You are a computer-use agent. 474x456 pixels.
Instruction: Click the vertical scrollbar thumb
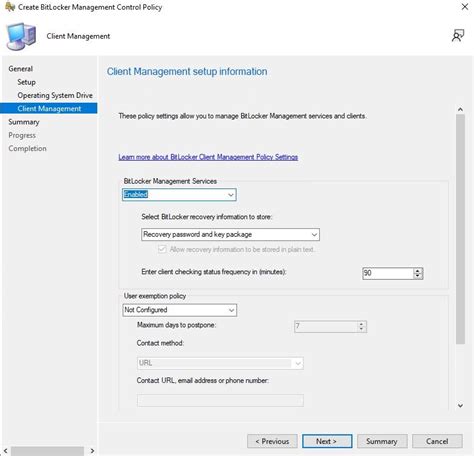[x=460, y=229]
